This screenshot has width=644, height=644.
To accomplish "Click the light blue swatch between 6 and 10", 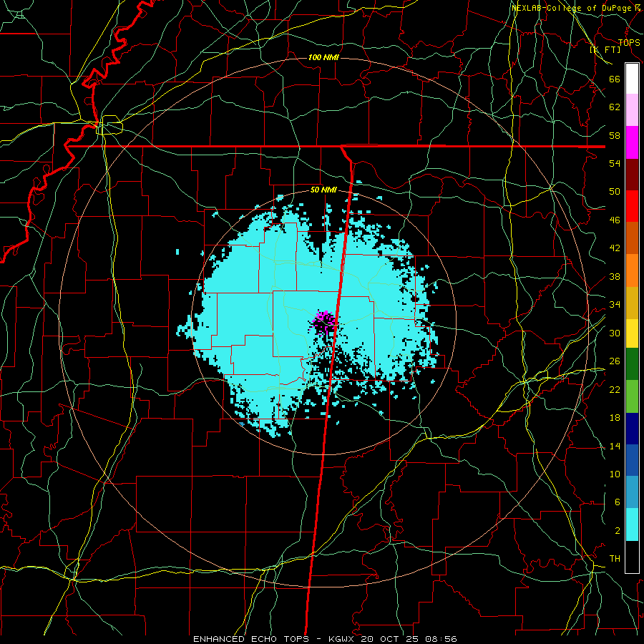I will (x=632, y=492).
